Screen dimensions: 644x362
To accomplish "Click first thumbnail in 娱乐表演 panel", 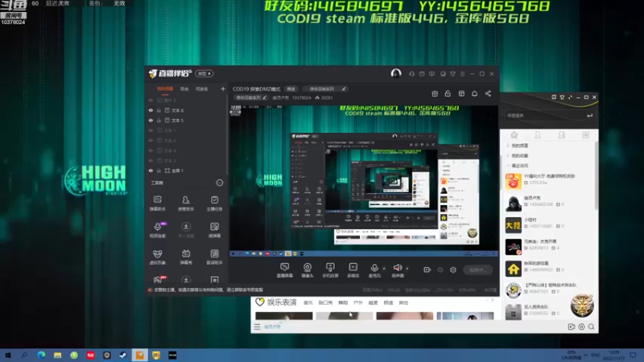I will [x=284, y=315].
